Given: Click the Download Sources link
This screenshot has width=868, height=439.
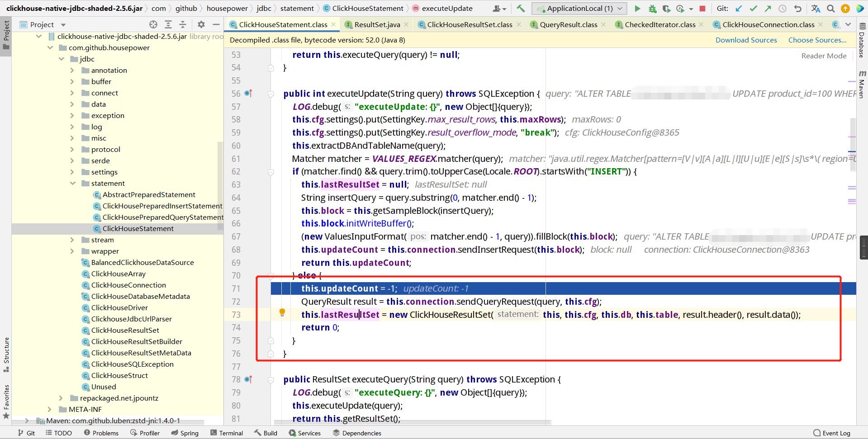Looking at the screenshot, I should click(x=746, y=40).
